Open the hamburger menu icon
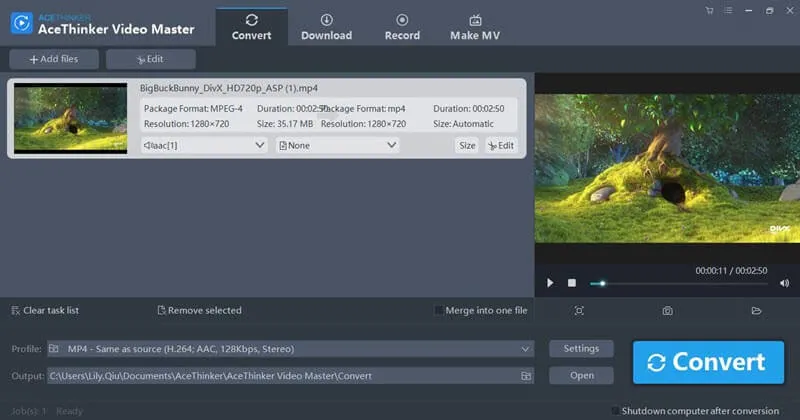 [729, 10]
